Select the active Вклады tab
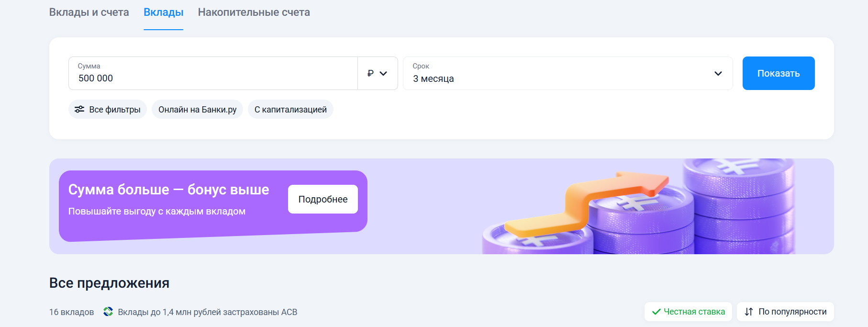The image size is (868, 327). coord(163,12)
